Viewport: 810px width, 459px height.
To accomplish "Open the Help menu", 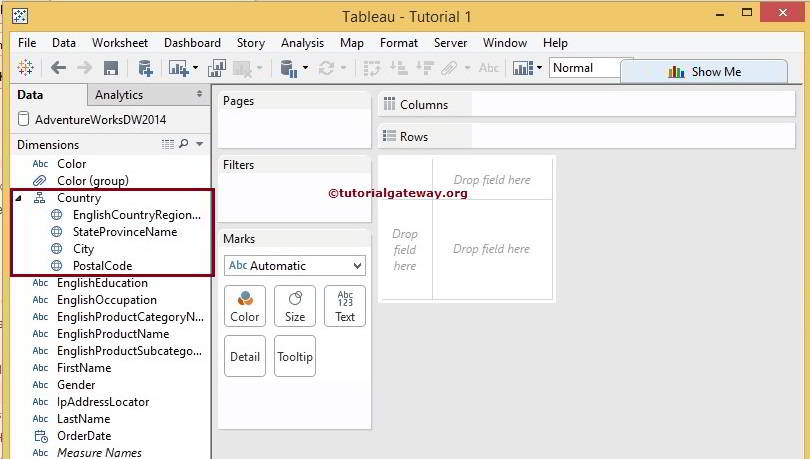I will pos(555,43).
